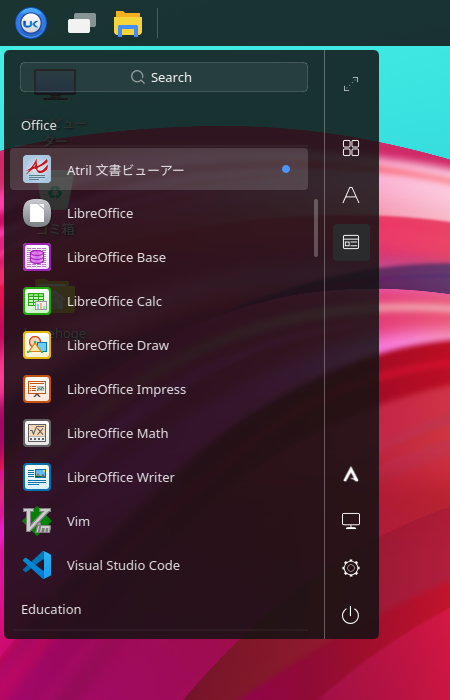
Task: Open Settings gear in the menu sidebar
Action: coord(351,568)
